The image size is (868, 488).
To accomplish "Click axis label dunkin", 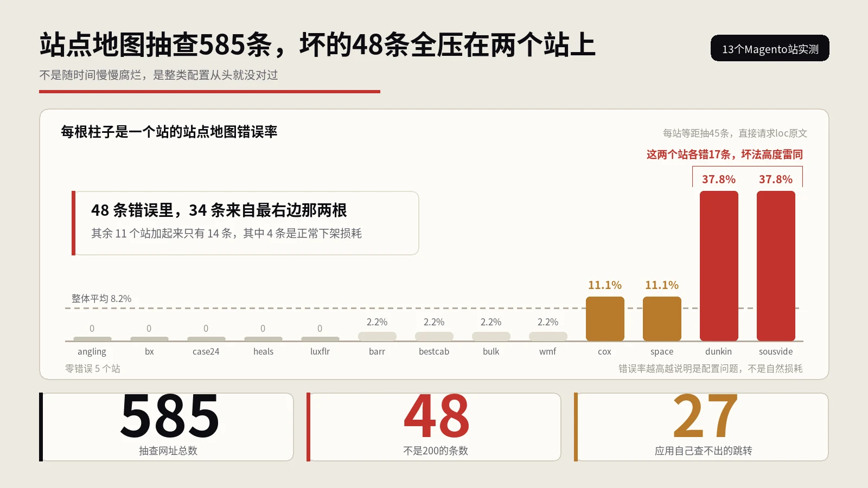I will tap(719, 351).
